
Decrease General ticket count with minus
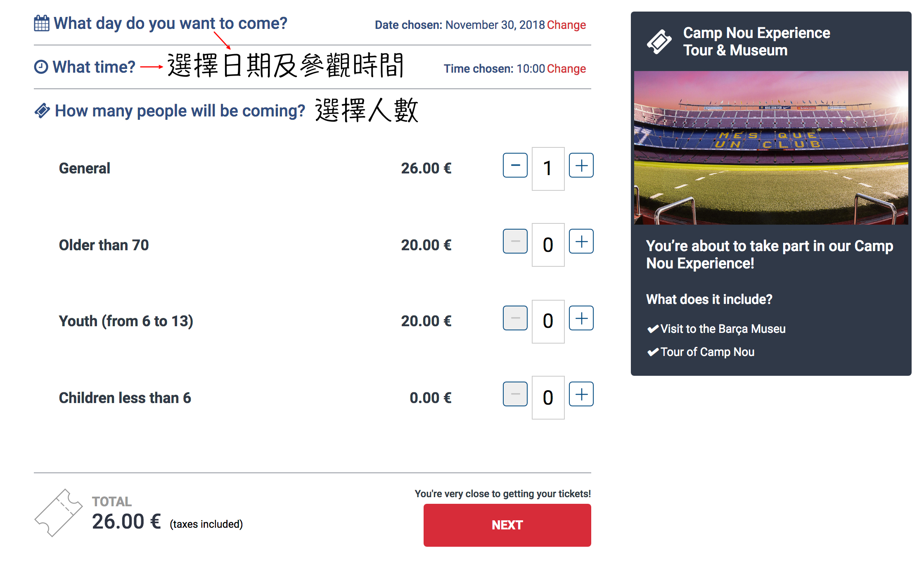click(515, 166)
